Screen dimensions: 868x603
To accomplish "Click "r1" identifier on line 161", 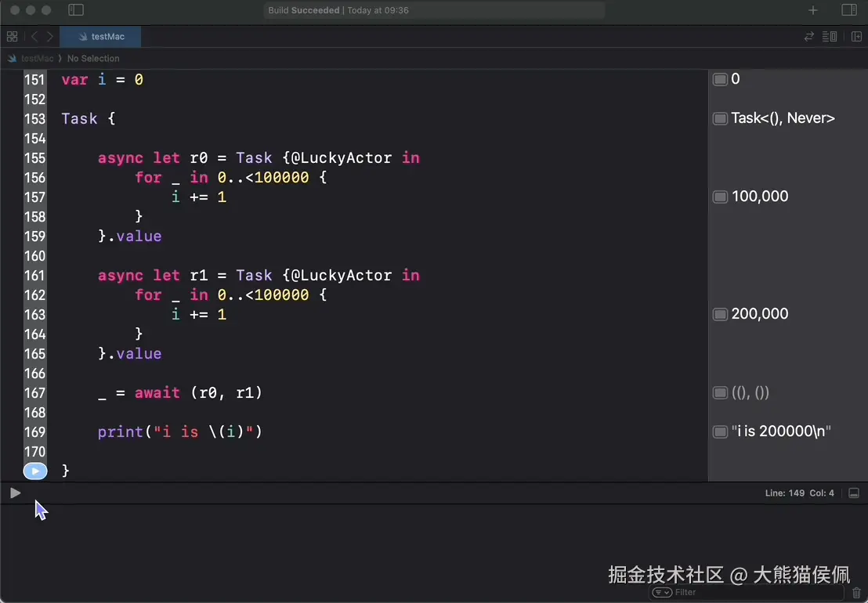I will (199, 276).
